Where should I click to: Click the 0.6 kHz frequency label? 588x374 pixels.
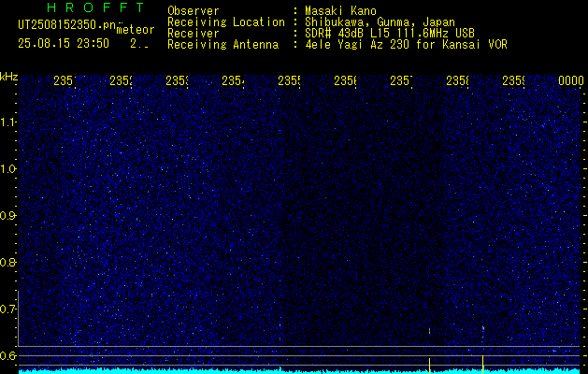(x=7, y=355)
